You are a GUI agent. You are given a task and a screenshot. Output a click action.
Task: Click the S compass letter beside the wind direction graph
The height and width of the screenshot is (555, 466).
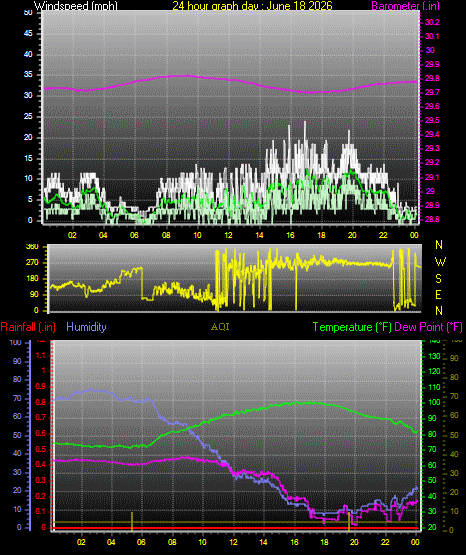pos(438,279)
